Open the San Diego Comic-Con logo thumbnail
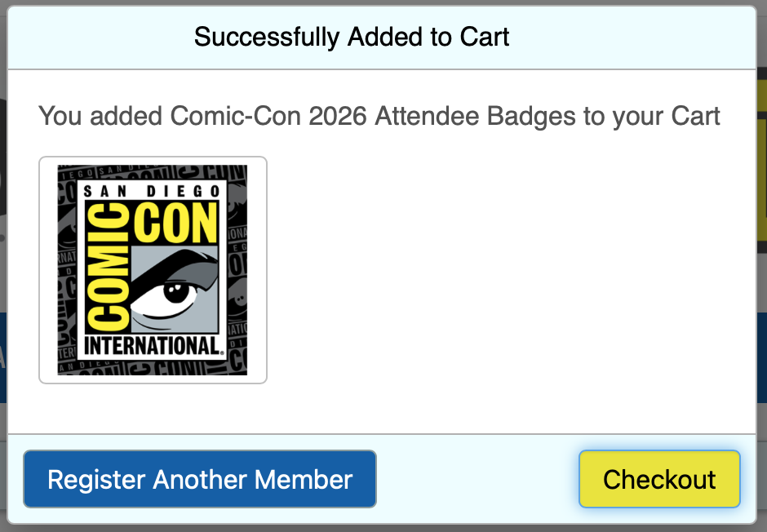The width and height of the screenshot is (767, 532). (x=153, y=270)
